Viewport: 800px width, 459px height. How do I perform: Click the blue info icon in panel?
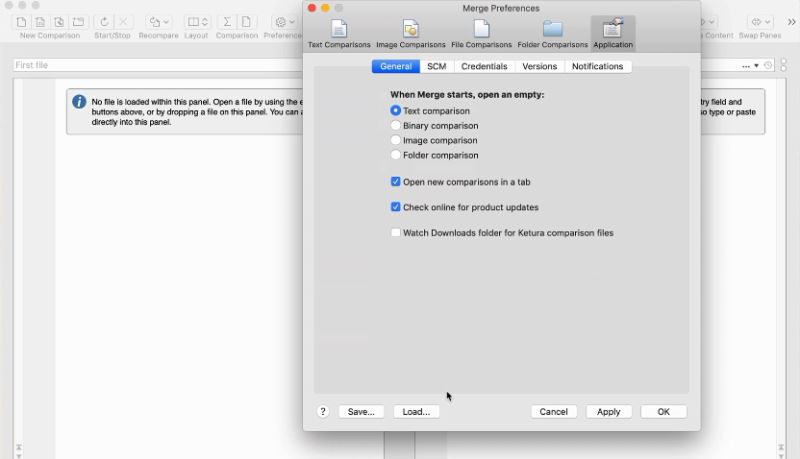pyautogui.click(x=79, y=101)
